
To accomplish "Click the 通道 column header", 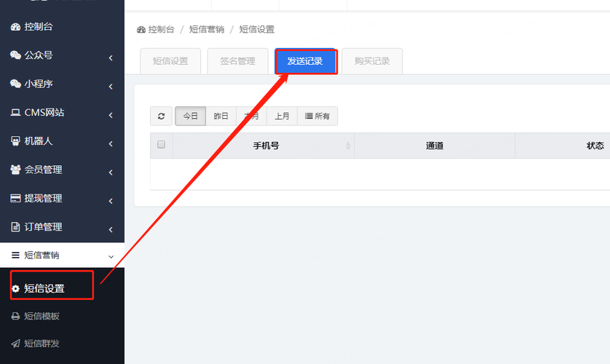I will [435, 146].
